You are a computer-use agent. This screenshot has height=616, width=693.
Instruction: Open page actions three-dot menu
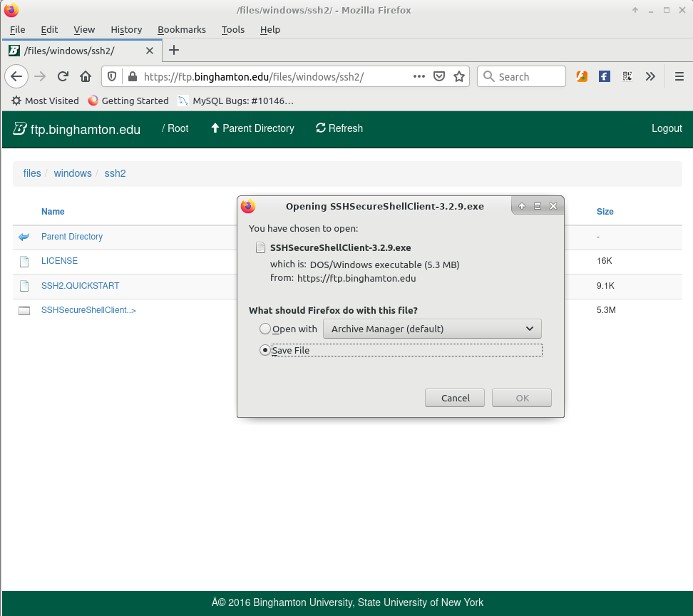point(419,76)
